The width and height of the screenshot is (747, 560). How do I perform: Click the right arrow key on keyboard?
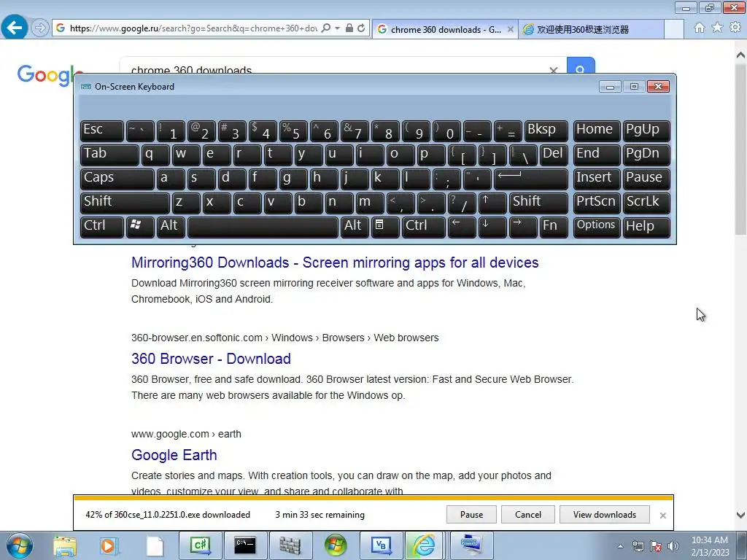click(x=522, y=226)
